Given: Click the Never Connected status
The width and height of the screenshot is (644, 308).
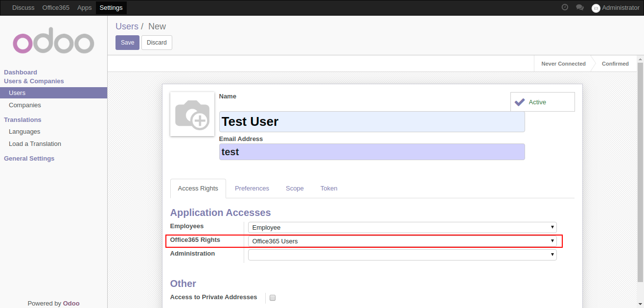Looking at the screenshot, I should click(563, 64).
